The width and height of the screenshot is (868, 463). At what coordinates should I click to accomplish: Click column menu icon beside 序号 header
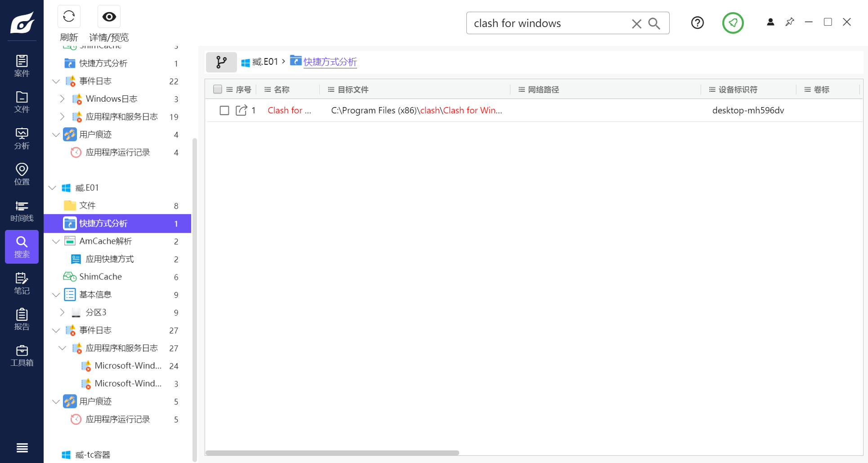click(229, 90)
